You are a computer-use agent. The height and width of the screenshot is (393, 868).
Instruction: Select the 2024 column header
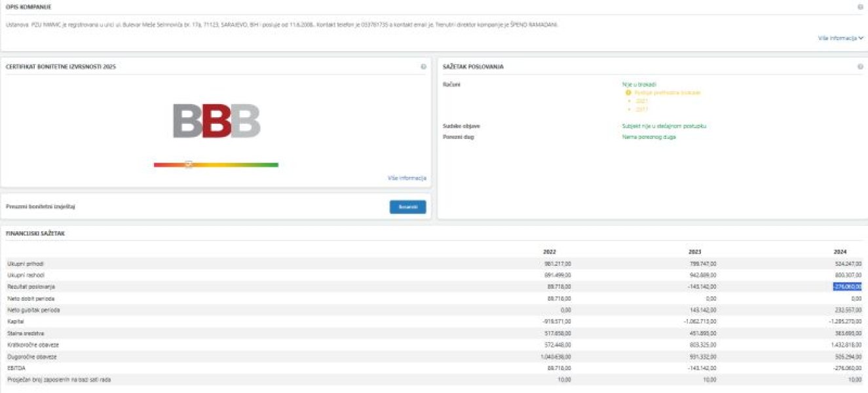(840, 252)
